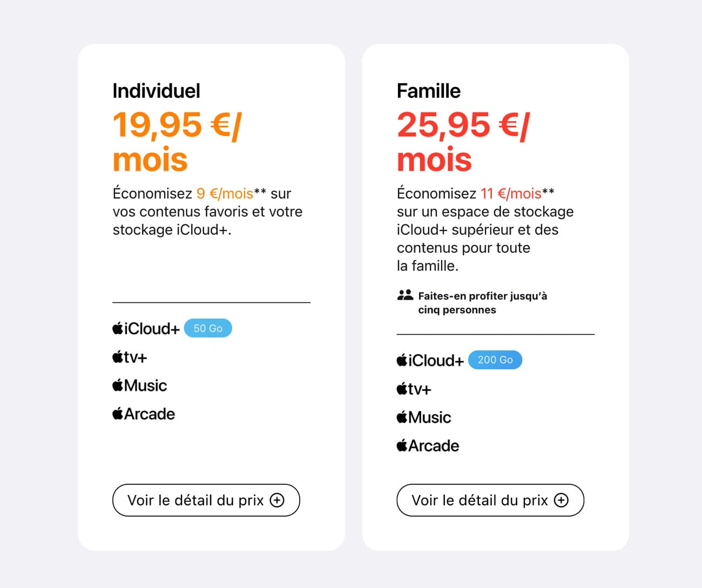The height and width of the screenshot is (588, 702).
Task: Click the orange 9 €/mois savings text
Action: coord(225,193)
